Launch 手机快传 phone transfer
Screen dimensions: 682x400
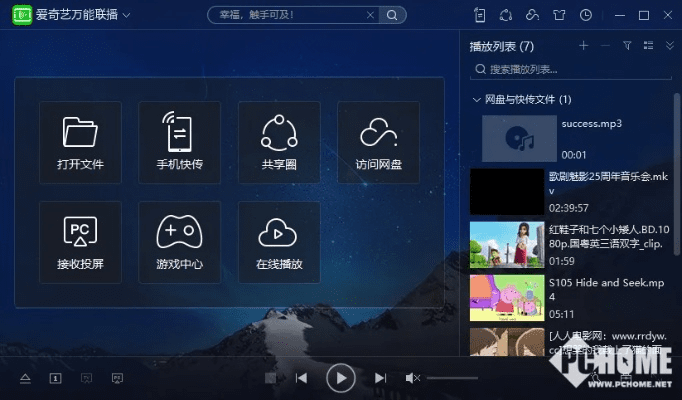(x=179, y=142)
